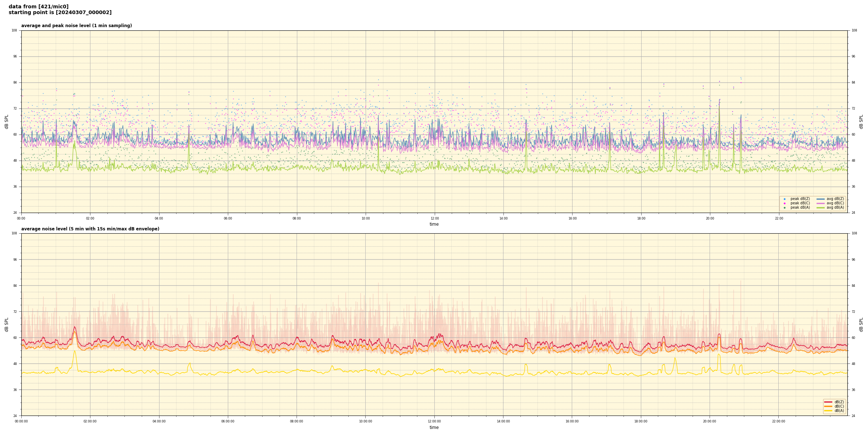Click the starting point 20240307_000002 text
The width and height of the screenshot is (868, 434).
(x=60, y=13)
